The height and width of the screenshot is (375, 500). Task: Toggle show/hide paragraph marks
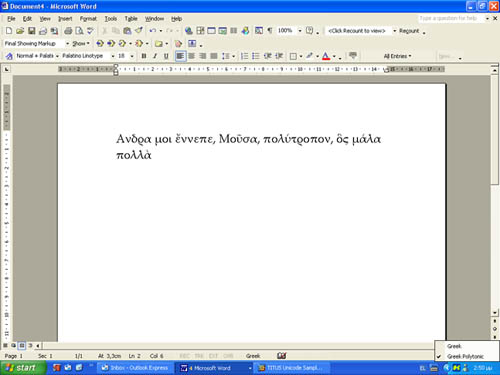(x=270, y=31)
